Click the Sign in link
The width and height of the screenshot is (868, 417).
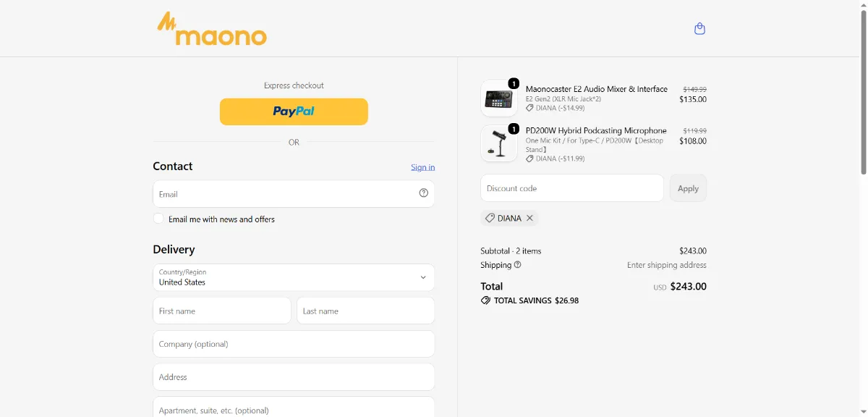tap(423, 167)
